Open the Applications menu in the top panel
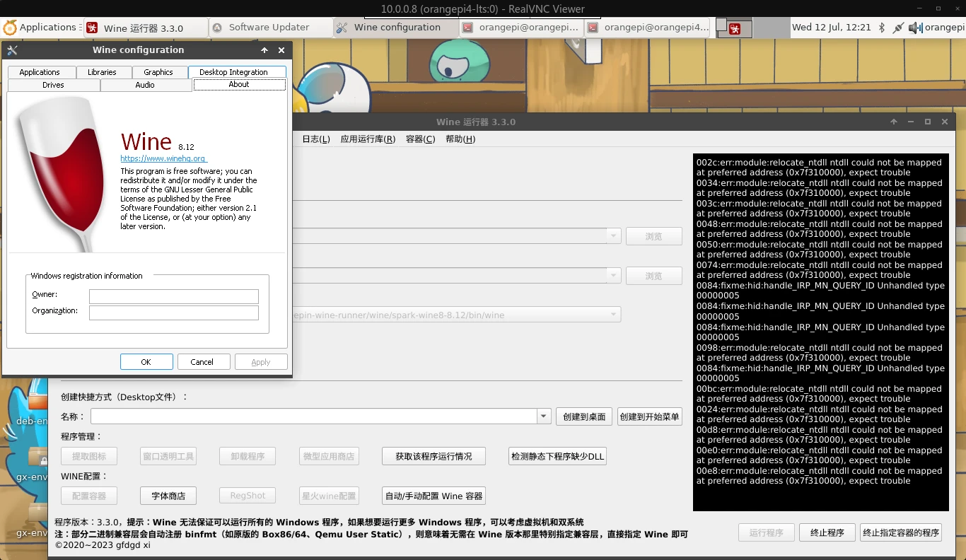This screenshot has height=560, width=966. coord(40,28)
